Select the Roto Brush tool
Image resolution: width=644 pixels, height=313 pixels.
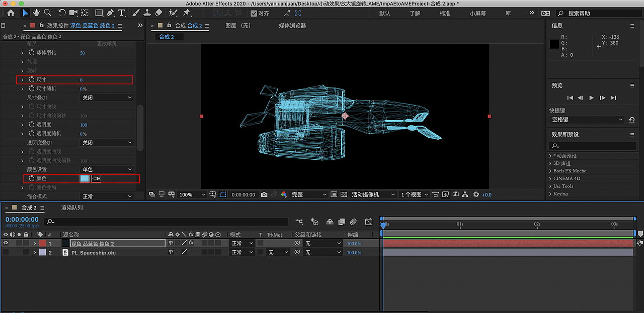pyautogui.click(x=173, y=13)
